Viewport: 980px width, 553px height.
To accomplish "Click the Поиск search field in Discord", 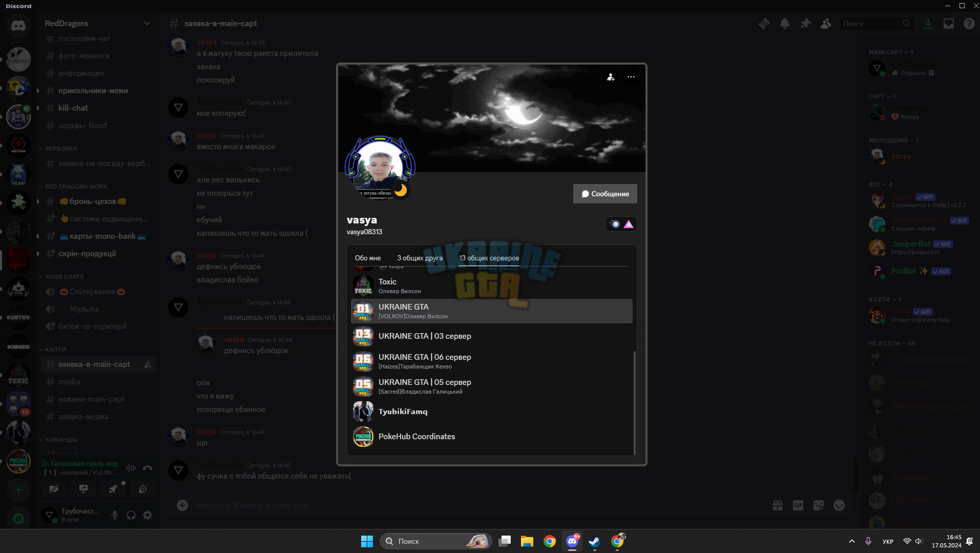I will tap(876, 24).
